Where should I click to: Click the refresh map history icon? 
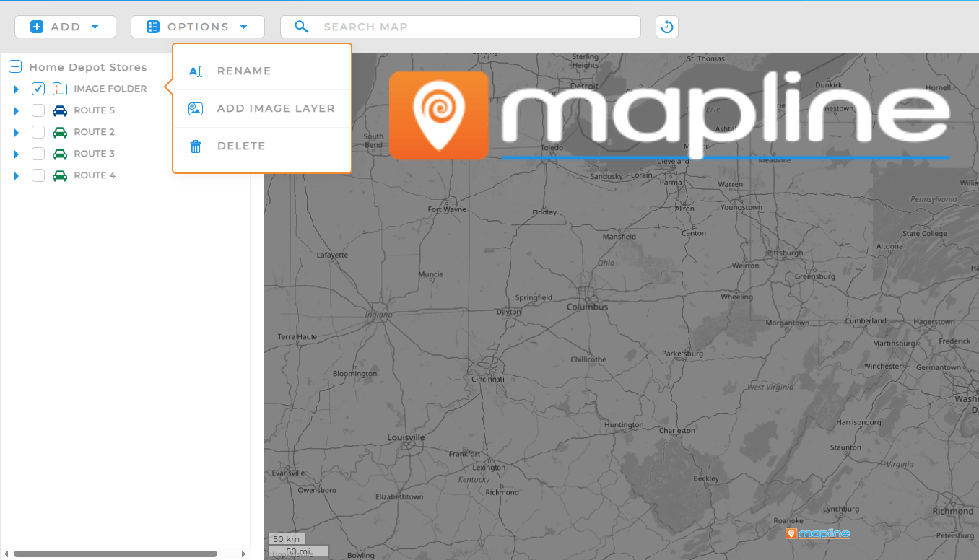point(667,27)
